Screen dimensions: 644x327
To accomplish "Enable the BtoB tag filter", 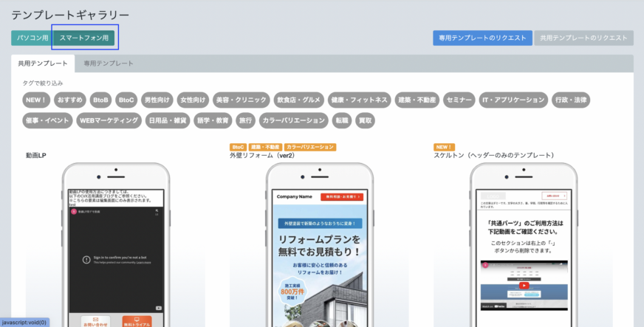I will pyautogui.click(x=100, y=100).
